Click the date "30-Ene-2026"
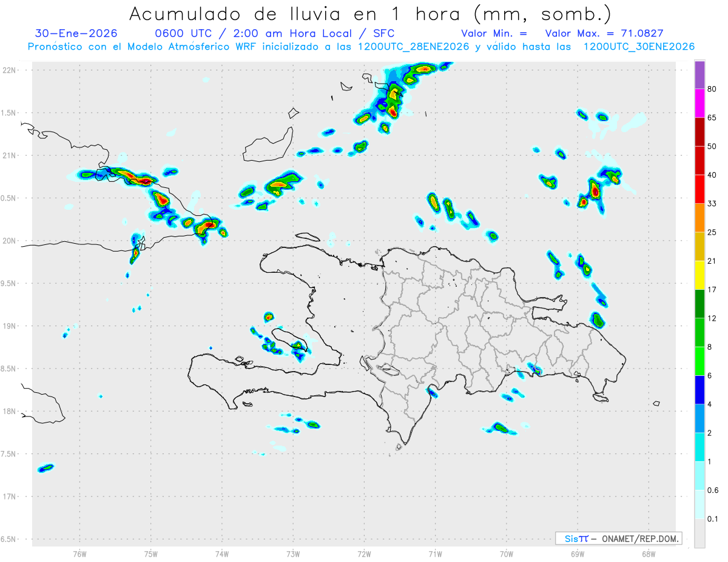Viewport: 728px width, 562px height. coord(76,33)
